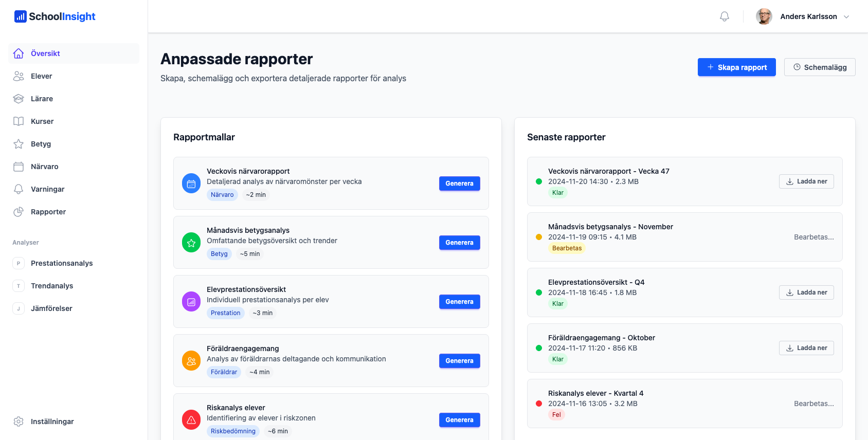This screenshot has height=440, width=868.
Task: Open the Elever section in the sidebar
Action: pos(41,76)
